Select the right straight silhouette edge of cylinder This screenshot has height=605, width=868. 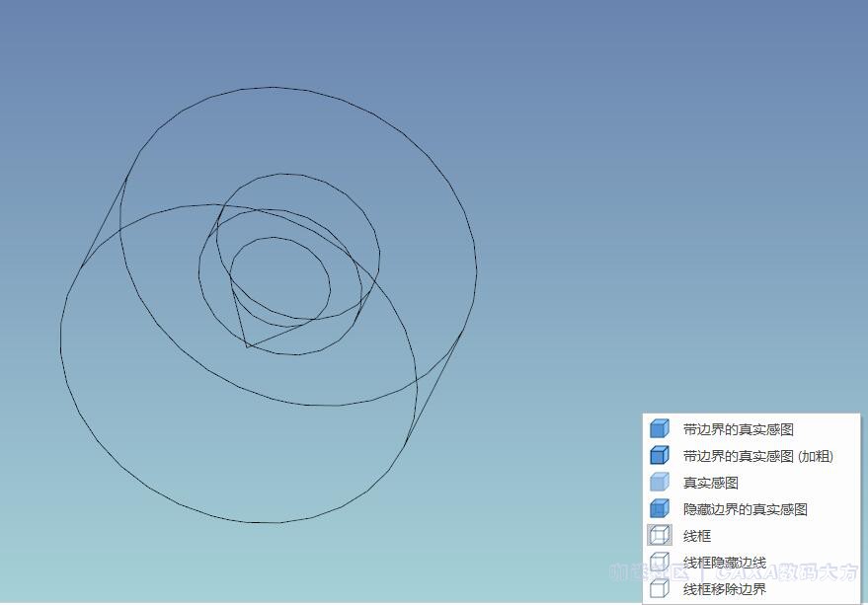point(434,388)
